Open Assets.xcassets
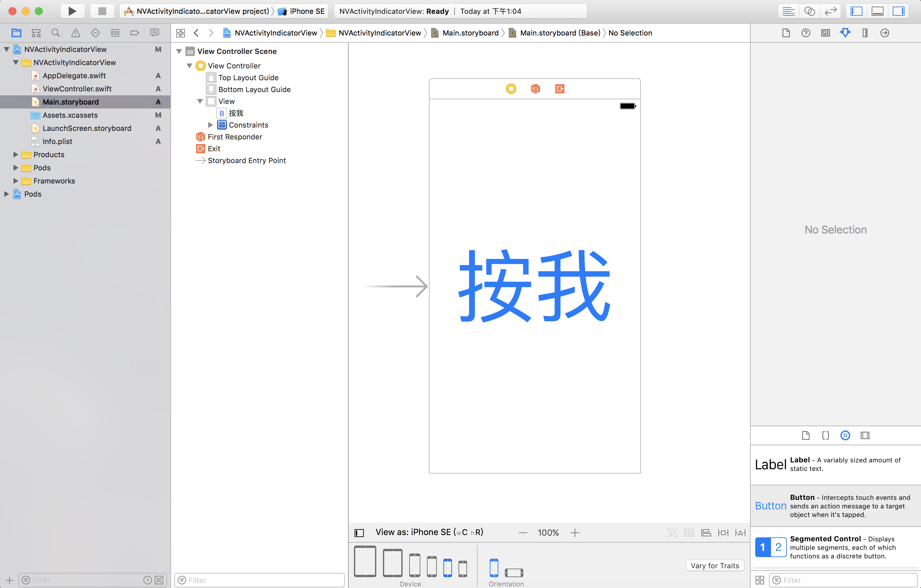Screen dimensions: 921x588 [x=70, y=115]
